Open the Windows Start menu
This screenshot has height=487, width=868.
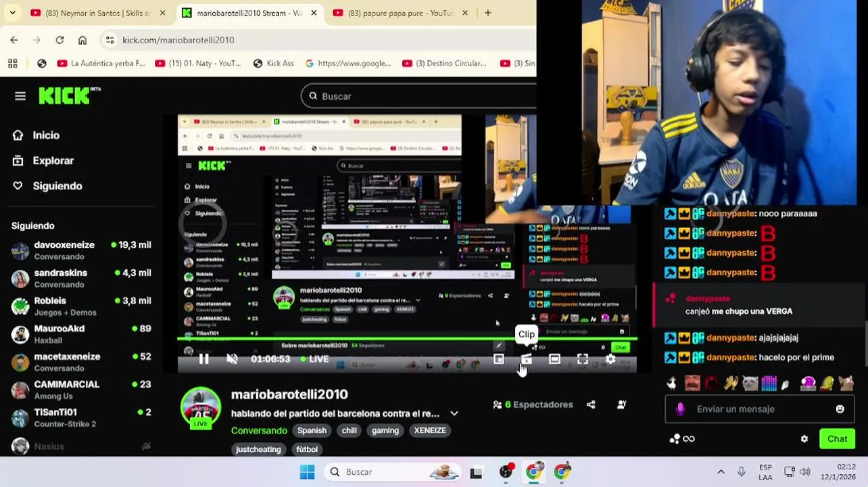[x=307, y=472]
